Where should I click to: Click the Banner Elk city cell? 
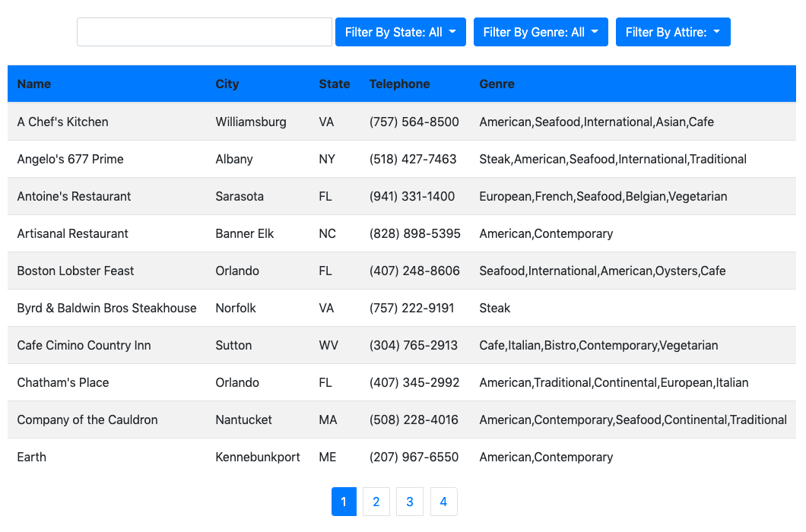245,233
